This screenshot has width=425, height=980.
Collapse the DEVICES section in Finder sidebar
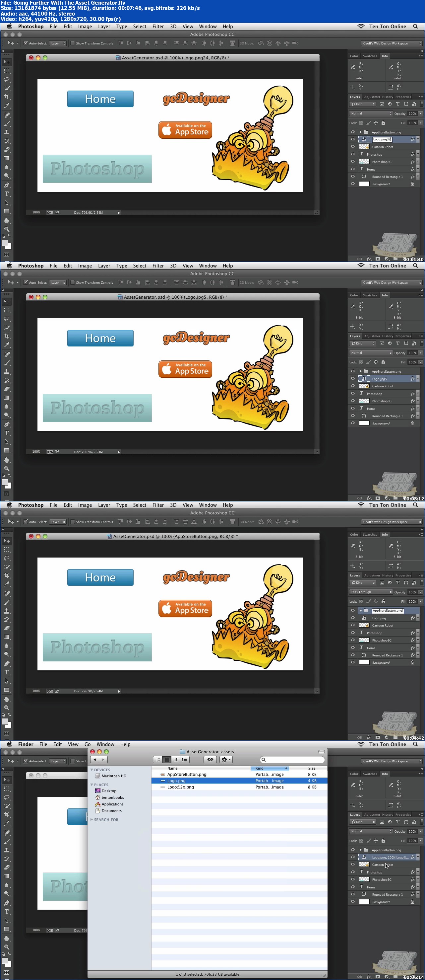pos(91,770)
